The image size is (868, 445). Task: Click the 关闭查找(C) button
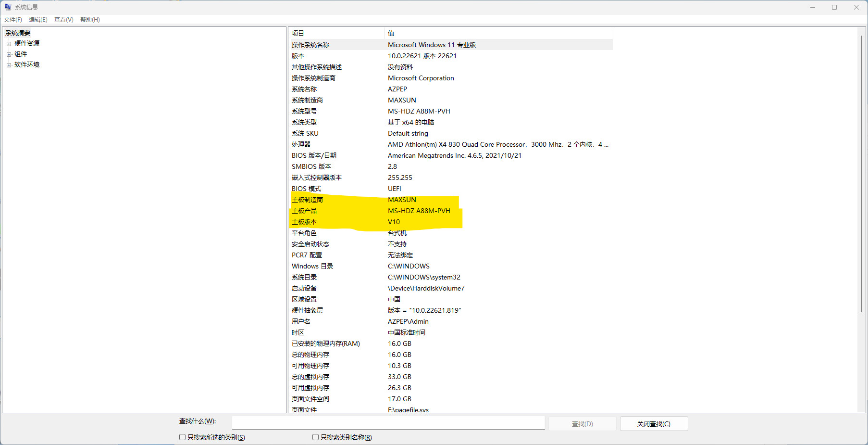654,424
